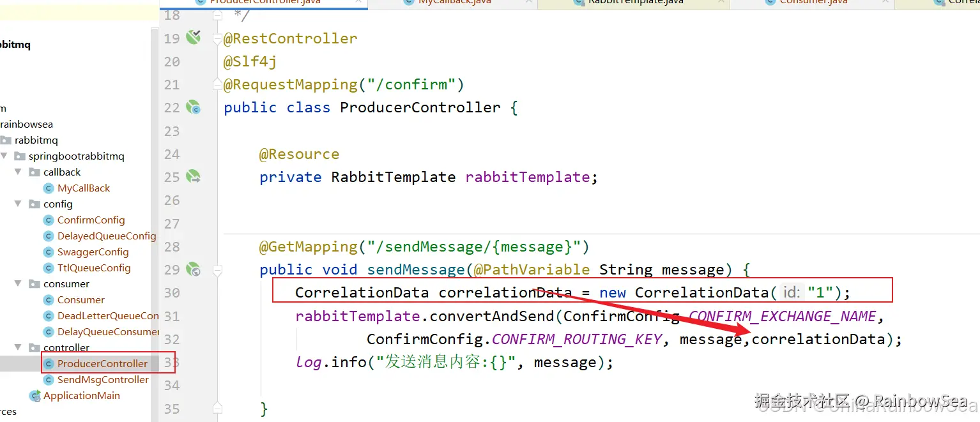Open DelayedQueueConfig in the project tree

[x=107, y=236]
